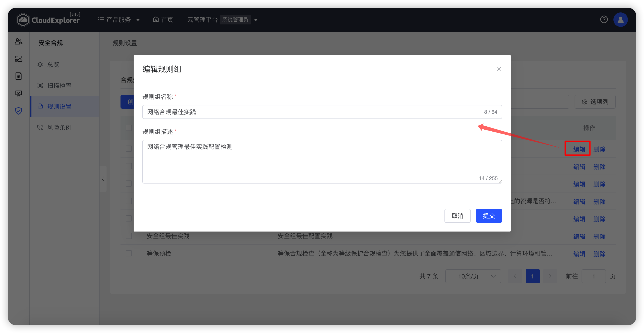This screenshot has height=333, width=644.
Task: Click the 规则组描述 text area
Action: coord(322,162)
